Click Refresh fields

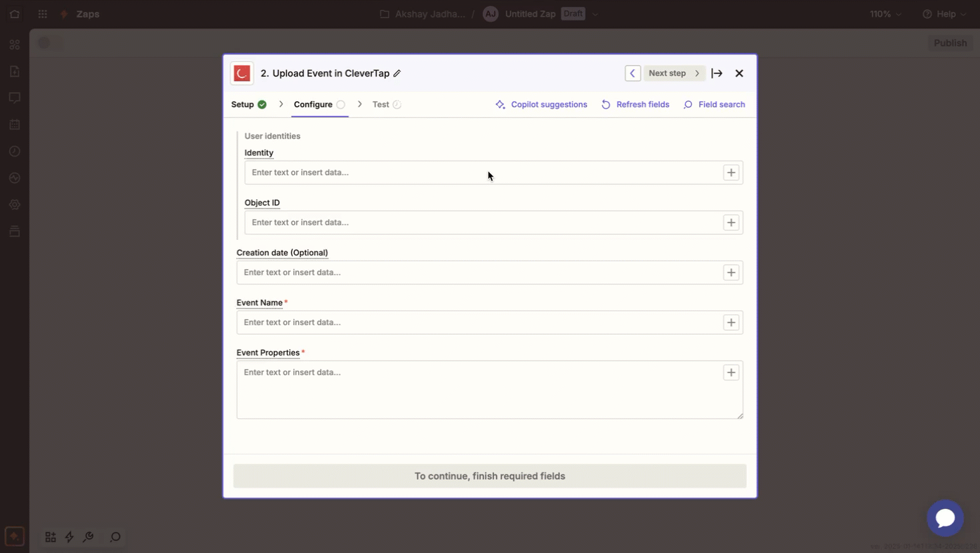(635, 105)
